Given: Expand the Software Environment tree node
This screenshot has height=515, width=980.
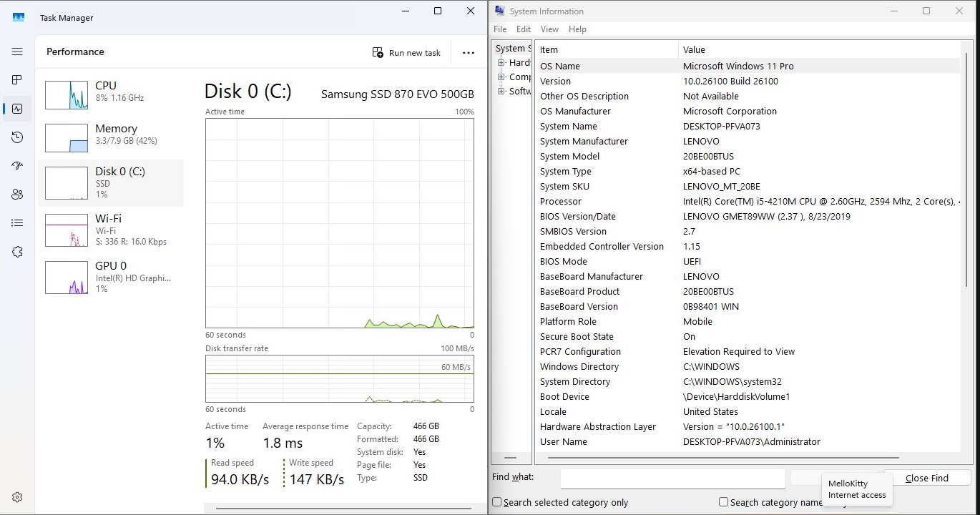Looking at the screenshot, I should [x=501, y=92].
